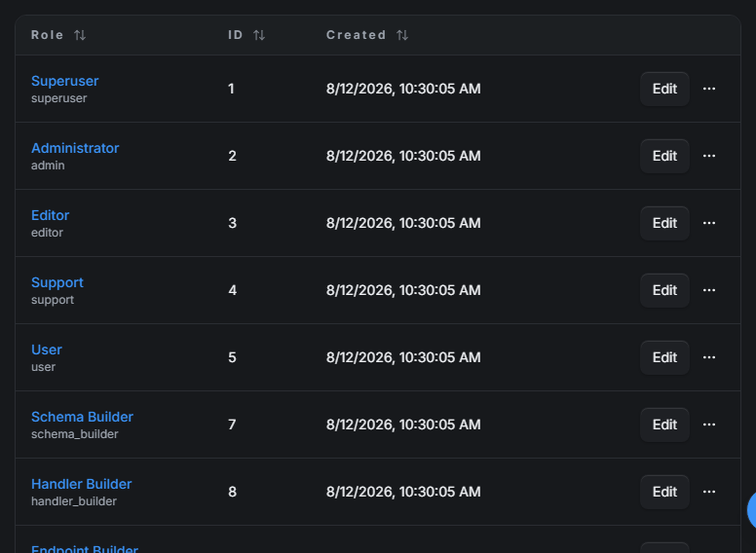The width and height of the screenshot is (756, 553).
Task: Open more options for Superuser row
Action: coord(709,89)
